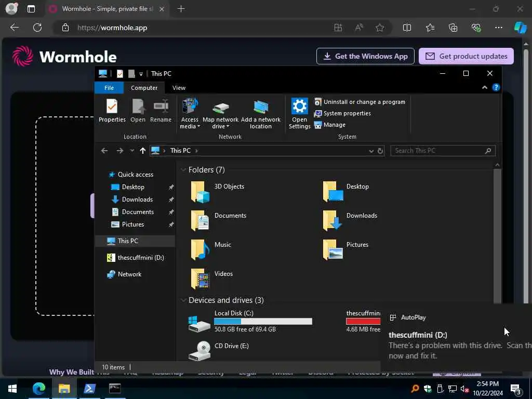Viewport: 532px width, 399px height.
Task: Collapse the Folders (7) group
Action: [x=183, y=170]
